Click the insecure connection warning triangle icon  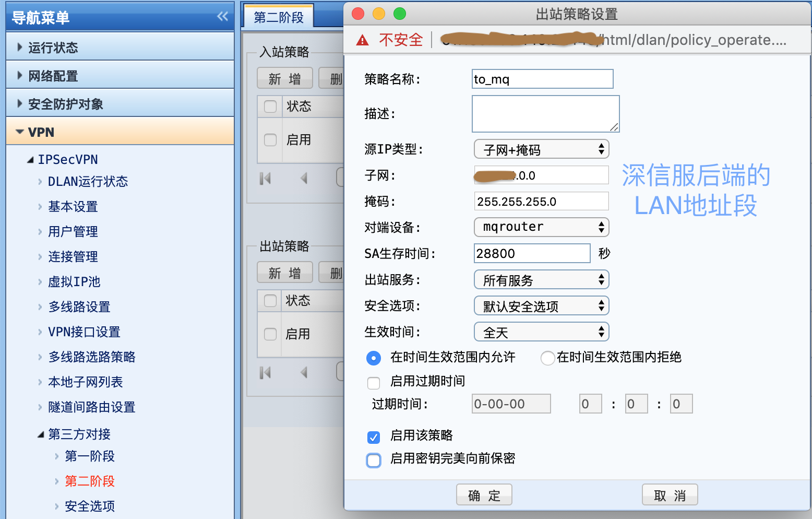tap(362, 40)
